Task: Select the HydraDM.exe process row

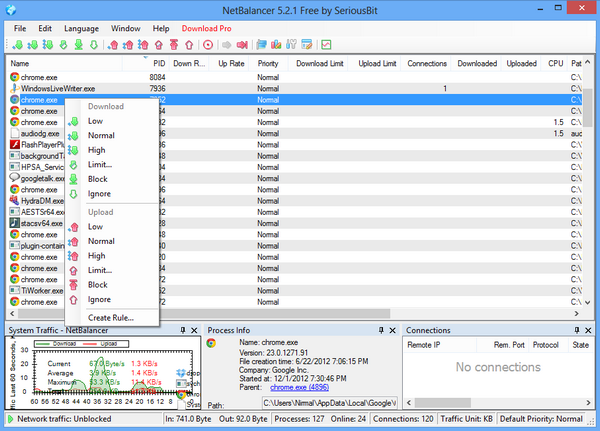Action: 295,201
